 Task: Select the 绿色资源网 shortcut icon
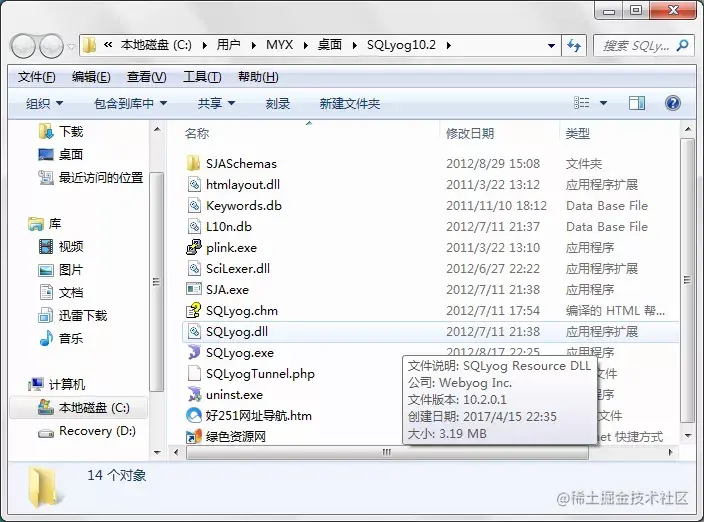pyautogui.click(x=194, y=436)
